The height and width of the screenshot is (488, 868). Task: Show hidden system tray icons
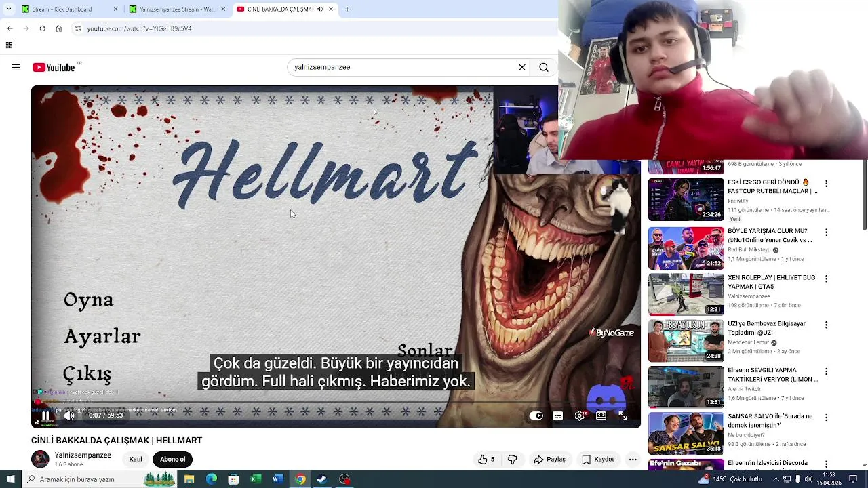[x=776, y=479]
